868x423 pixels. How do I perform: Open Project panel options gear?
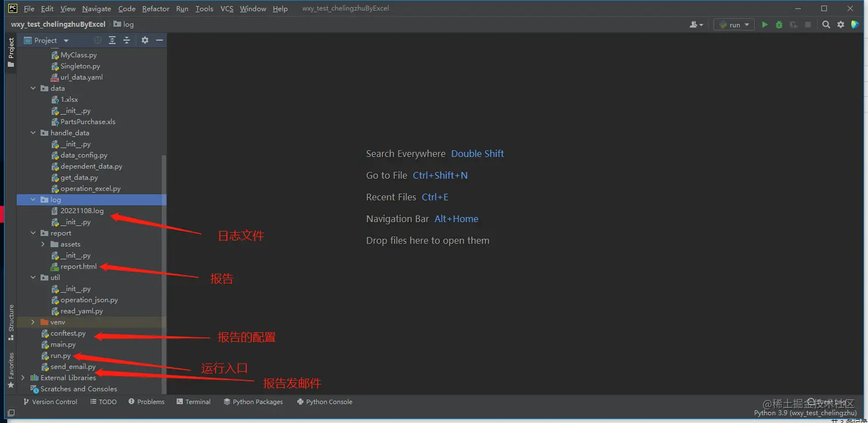pos(145,40)
